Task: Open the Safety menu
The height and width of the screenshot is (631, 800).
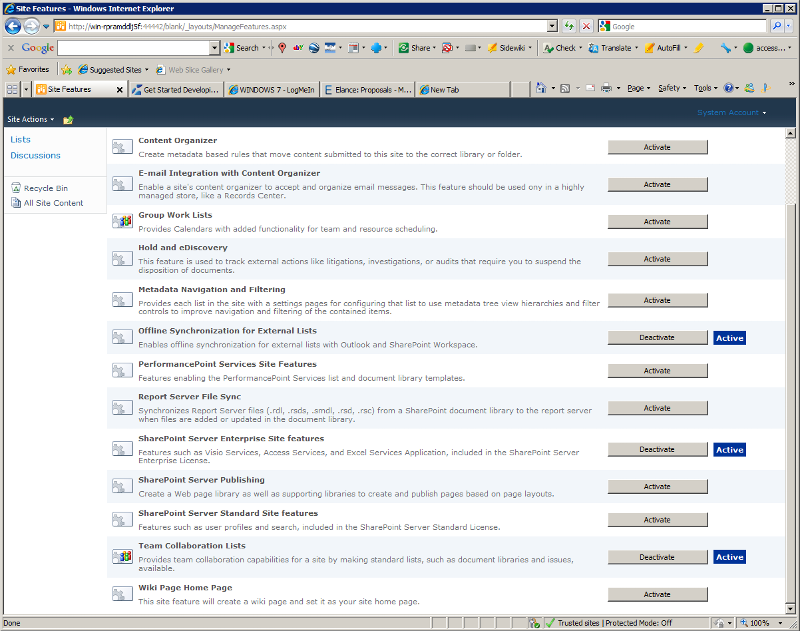Action: [672, 88]
